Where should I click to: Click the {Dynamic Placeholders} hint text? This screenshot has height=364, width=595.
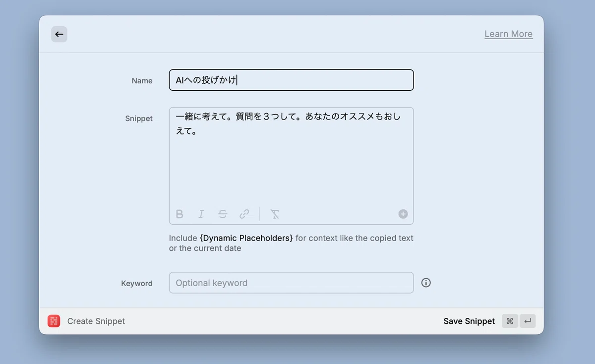click(246, 238)
